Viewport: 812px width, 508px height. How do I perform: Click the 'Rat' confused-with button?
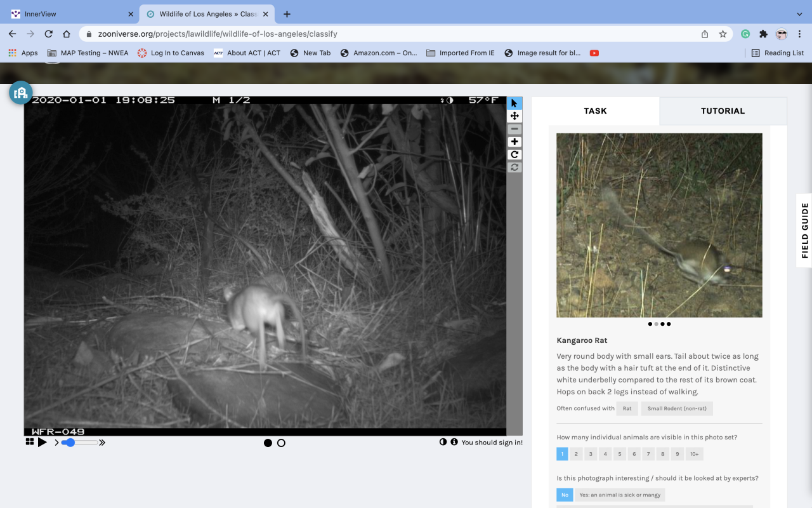click(x=627, y=408)
